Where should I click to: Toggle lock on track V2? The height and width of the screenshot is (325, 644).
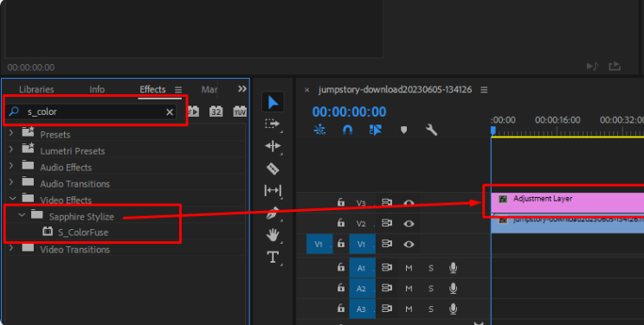[341, 223]
